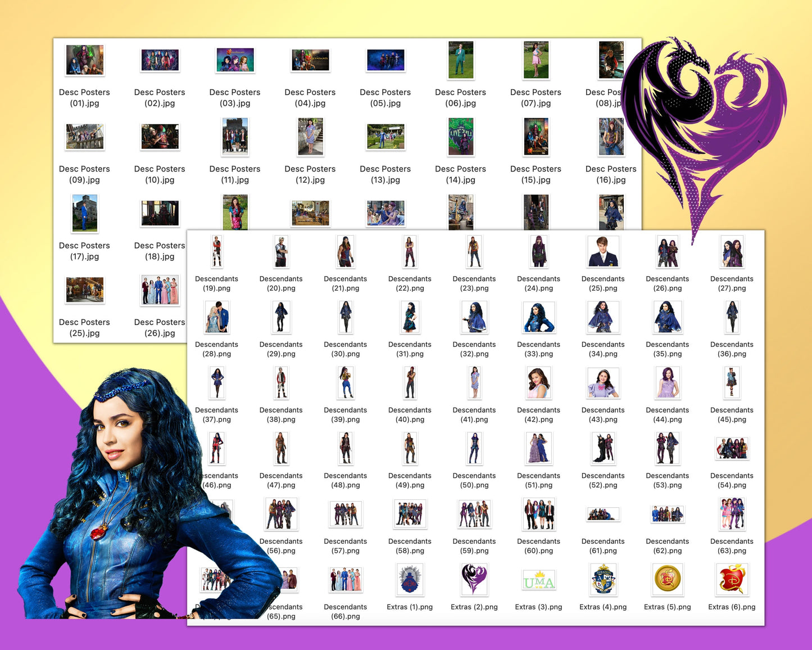Select the group photo Desc Posters (26).jpg

pyautogui.click(x=160, y=290)
